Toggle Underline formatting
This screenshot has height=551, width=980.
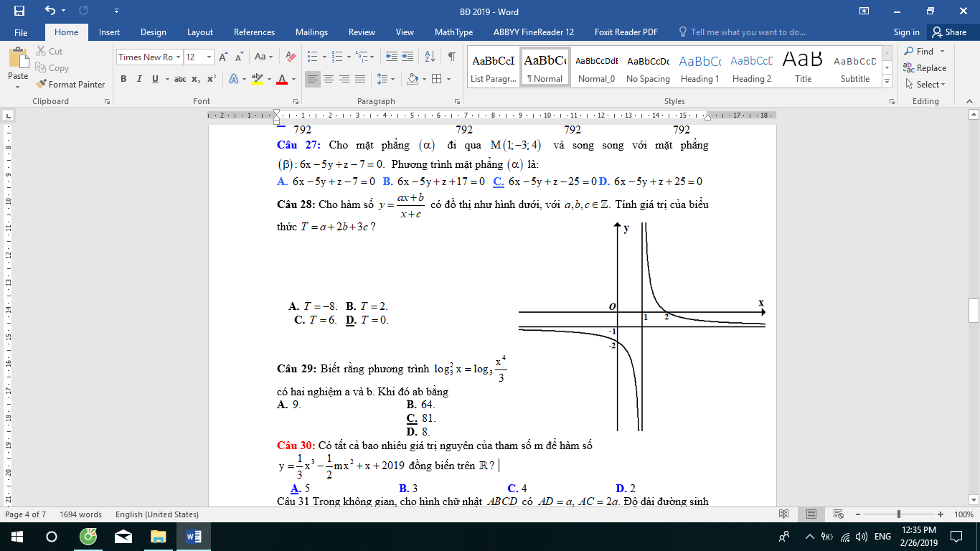click(x=155, y=79)
